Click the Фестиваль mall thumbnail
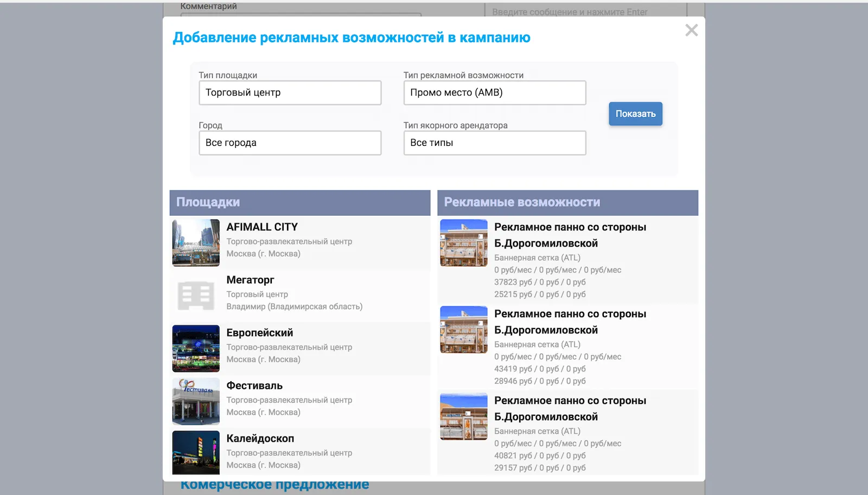Screen dimensions: 868x495 [196, 401]
